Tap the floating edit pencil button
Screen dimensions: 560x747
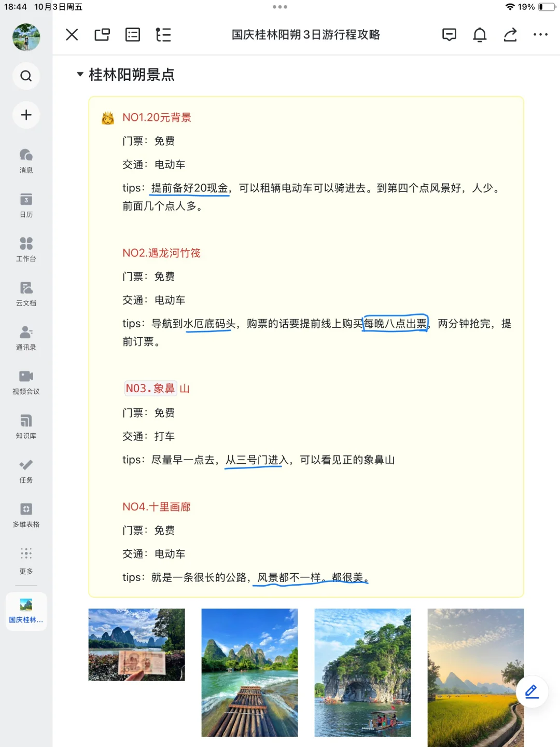531,692
